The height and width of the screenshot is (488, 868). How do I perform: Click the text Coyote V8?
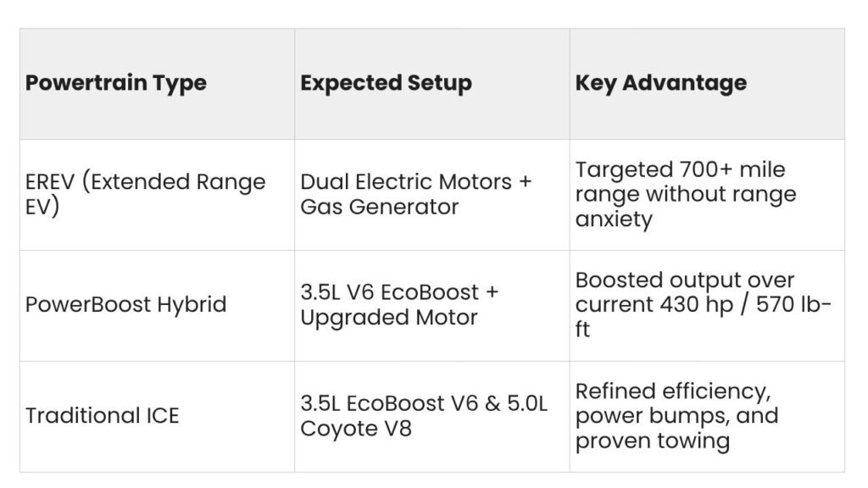(x=356, y=429)
